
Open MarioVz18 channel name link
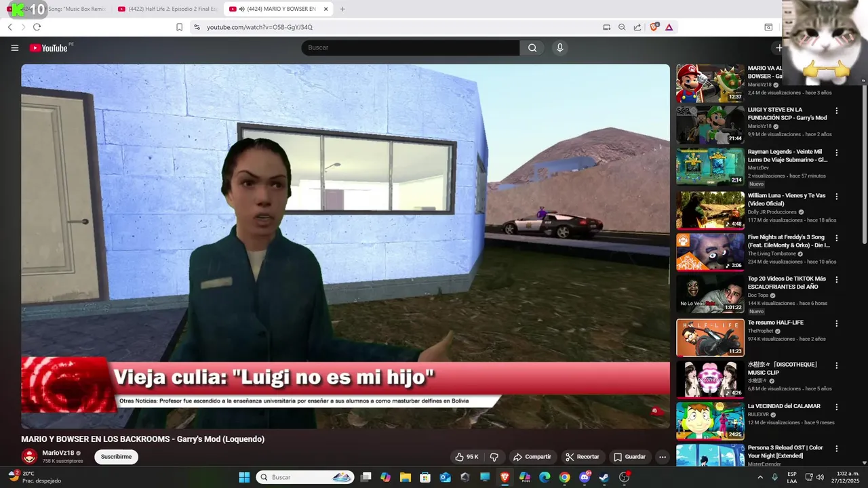point(58,453)
